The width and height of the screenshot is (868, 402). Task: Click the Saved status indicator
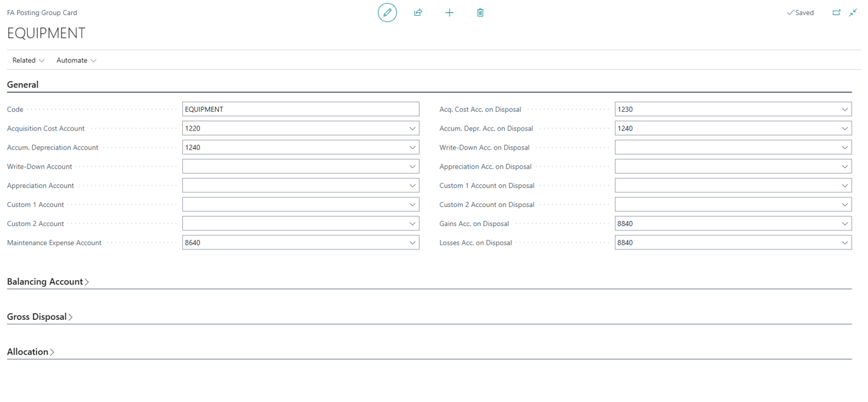tap(800, 12)
